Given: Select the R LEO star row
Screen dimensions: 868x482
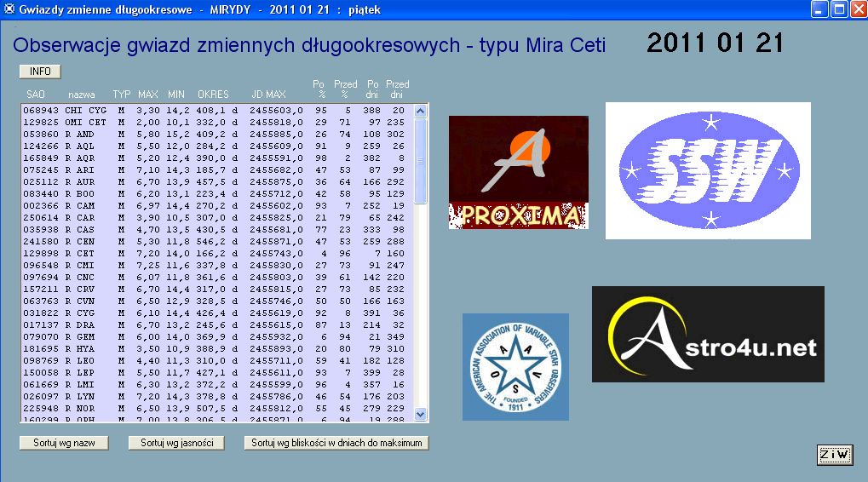Looking at the screenshot, I should click(217, 361).
